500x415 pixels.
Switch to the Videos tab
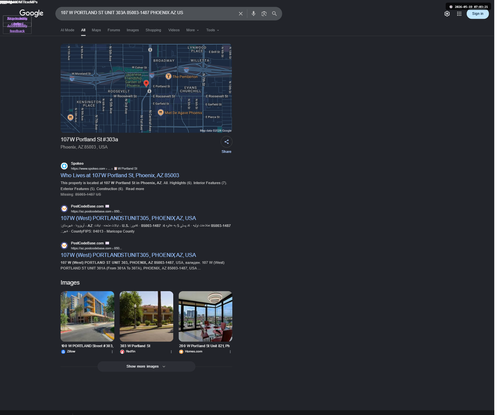[174, 30]
